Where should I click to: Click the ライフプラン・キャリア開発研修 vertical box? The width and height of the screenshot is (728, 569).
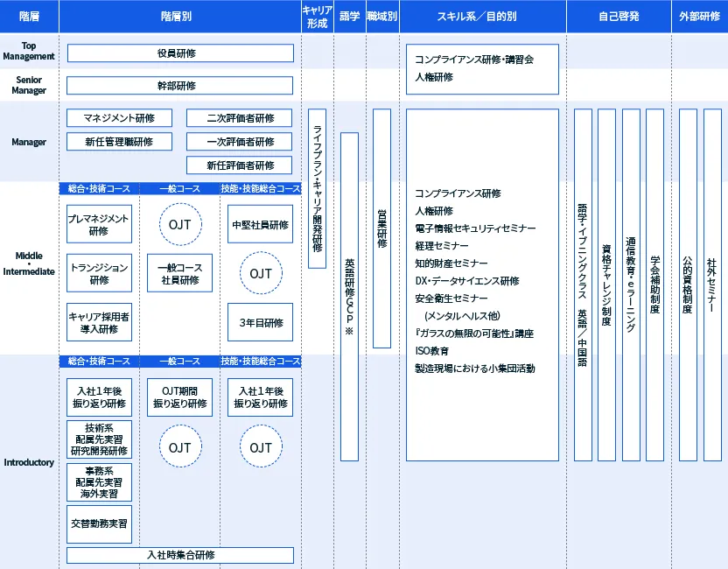(x=317, y=188)
